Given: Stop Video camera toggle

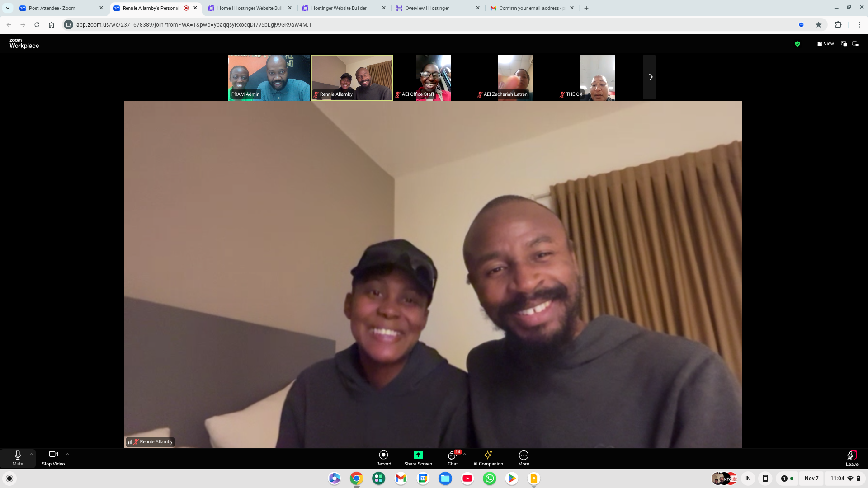Looking at the screenshot, I should click(53, 455).
